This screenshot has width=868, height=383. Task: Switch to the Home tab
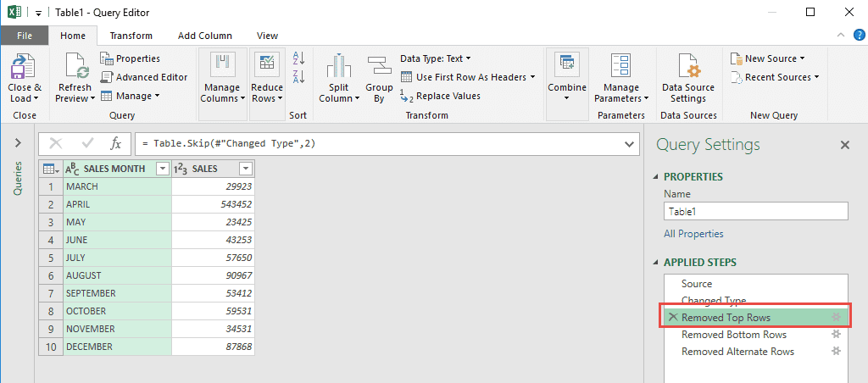[73, 36]
